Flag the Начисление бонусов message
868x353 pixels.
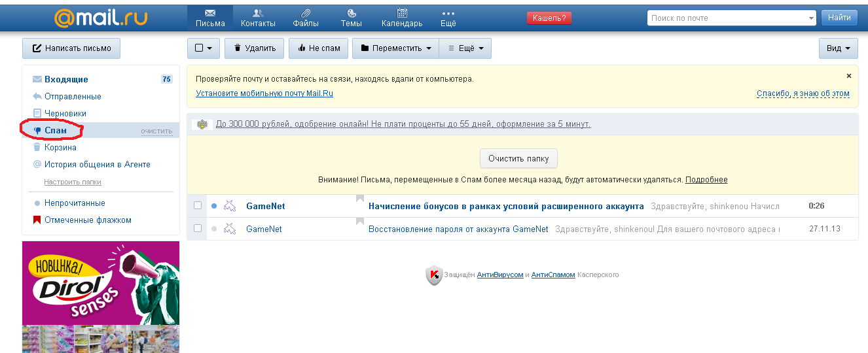[x=359, y=199]
